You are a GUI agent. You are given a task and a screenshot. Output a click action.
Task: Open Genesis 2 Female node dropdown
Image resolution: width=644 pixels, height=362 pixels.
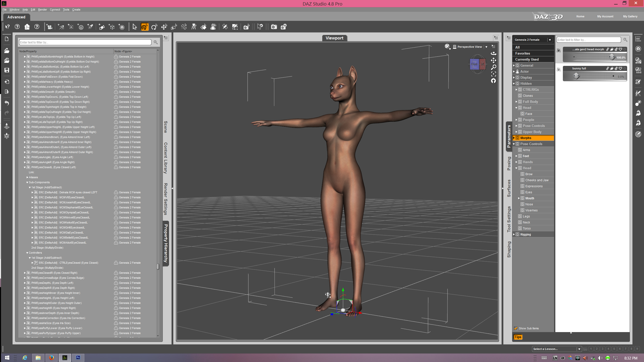tap(550, 40)
